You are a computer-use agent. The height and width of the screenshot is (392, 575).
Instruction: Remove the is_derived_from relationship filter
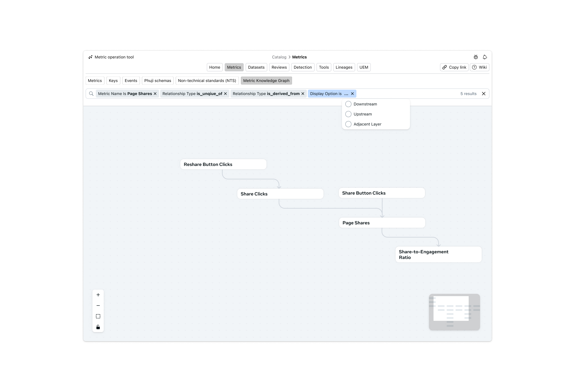[x=303, y=94]
